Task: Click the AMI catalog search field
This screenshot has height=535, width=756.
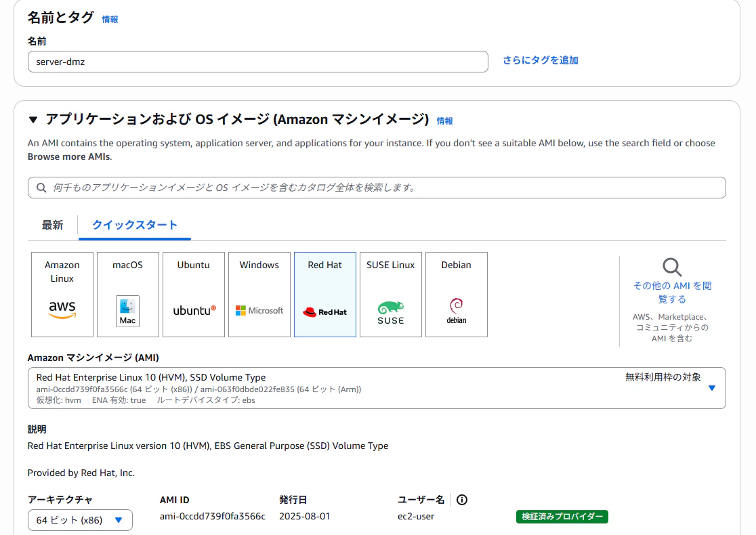Action: [377, 188]
